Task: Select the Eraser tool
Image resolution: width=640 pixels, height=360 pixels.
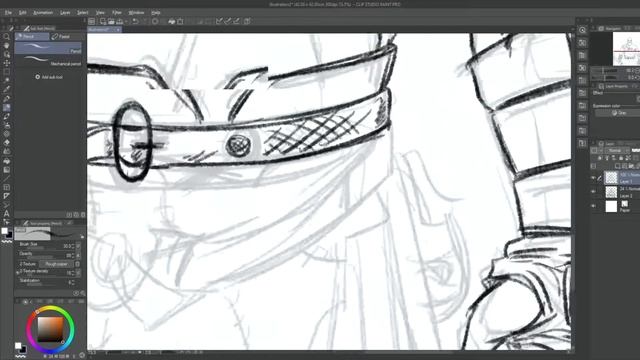Action: (x=7, y=142)
